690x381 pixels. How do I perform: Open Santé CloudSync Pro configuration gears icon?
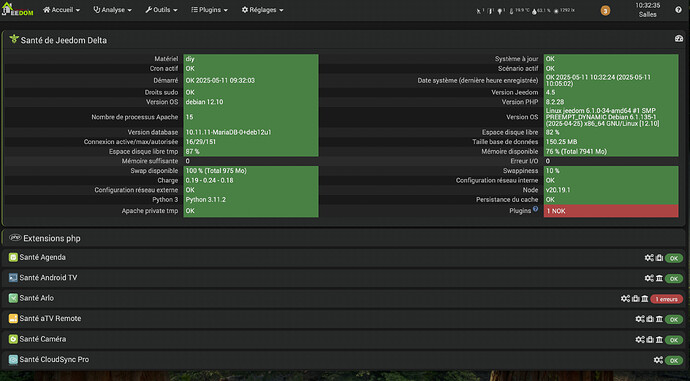click(x=658, y=360)
